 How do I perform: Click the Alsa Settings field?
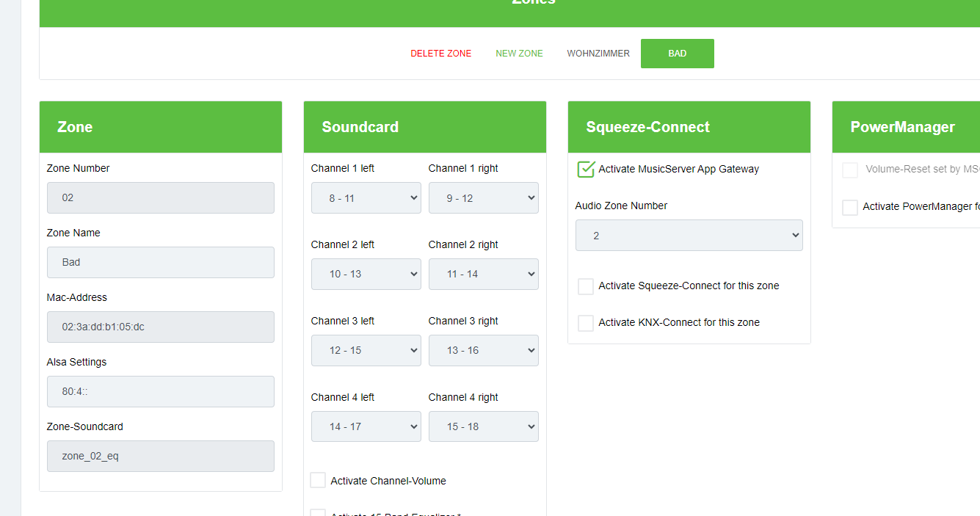click(x=160, y=392)
